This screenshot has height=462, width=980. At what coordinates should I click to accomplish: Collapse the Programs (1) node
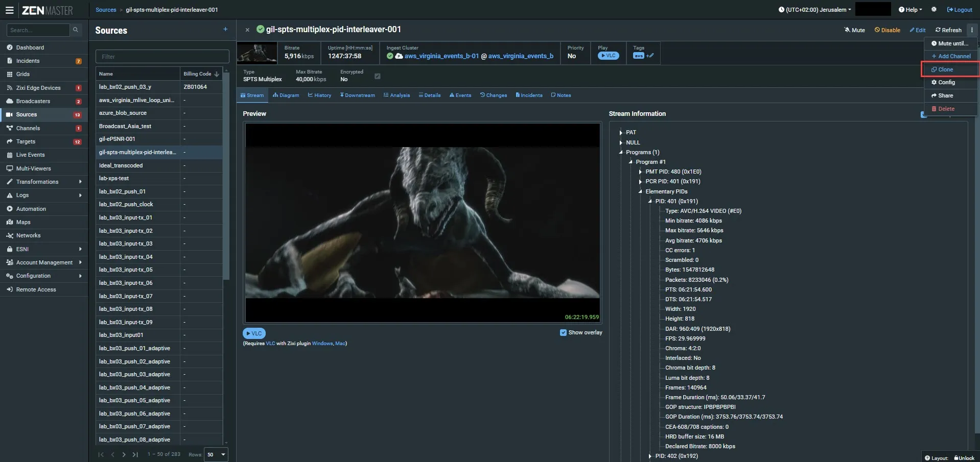[x=621, y=152]
